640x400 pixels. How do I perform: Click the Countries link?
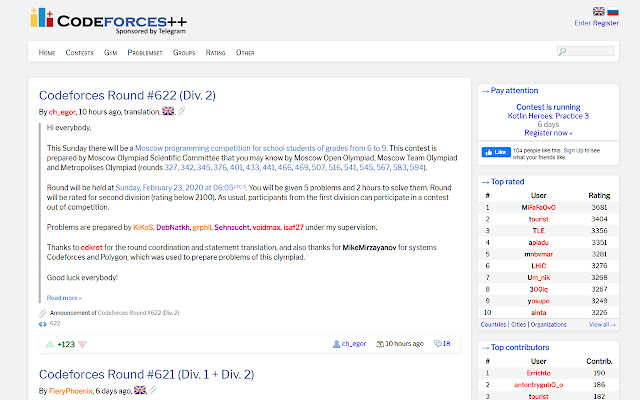point(493,324)
